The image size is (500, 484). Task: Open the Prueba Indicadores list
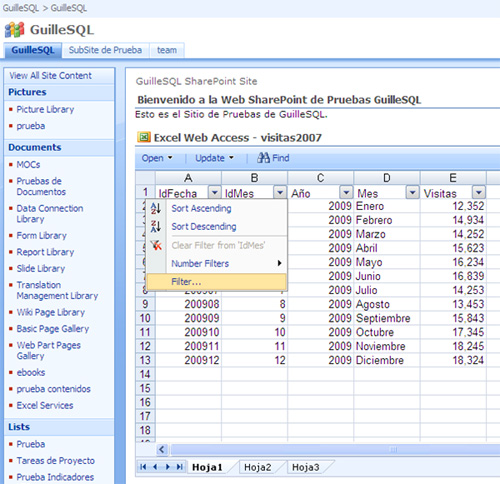click(55, 477)
